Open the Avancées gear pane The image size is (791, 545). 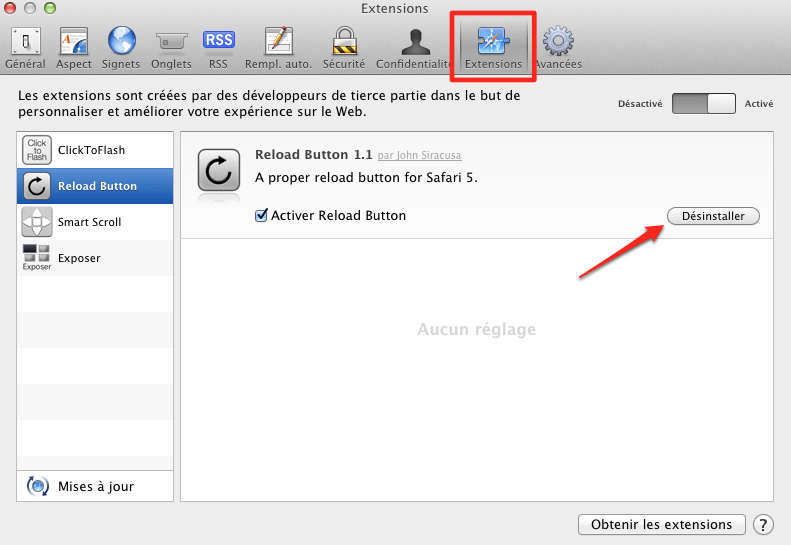[x=558, y=48]
